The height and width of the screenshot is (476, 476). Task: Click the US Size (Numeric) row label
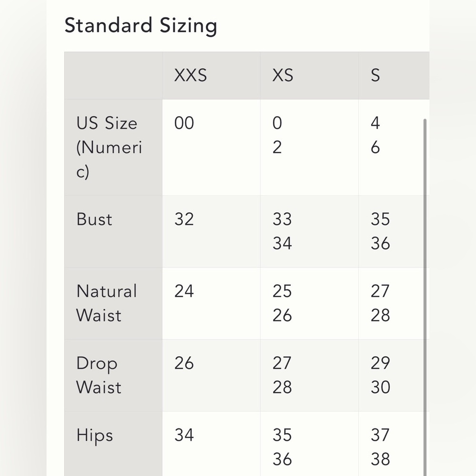pos(109,147)
